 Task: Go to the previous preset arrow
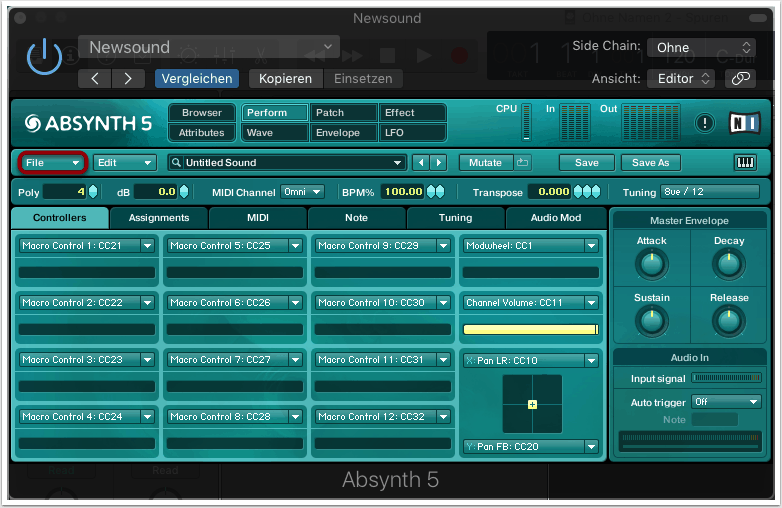point(421,162)
